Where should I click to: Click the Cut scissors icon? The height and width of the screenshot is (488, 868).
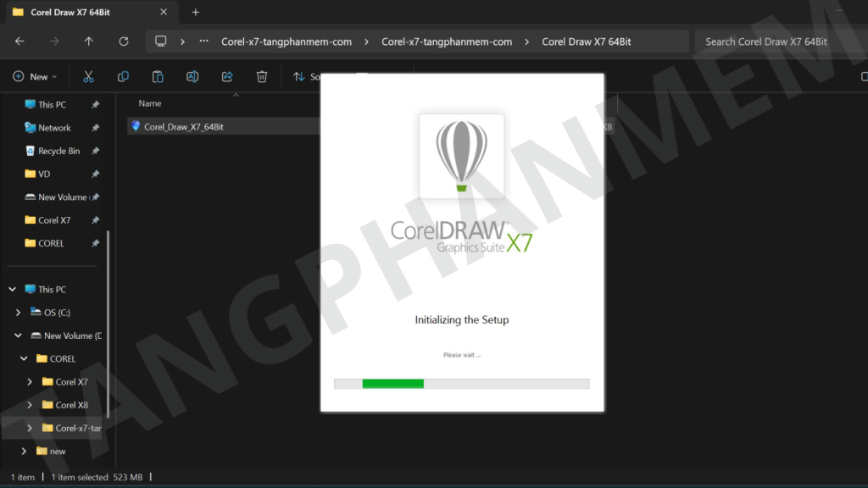pyautogui.click(x=88, y=76)
